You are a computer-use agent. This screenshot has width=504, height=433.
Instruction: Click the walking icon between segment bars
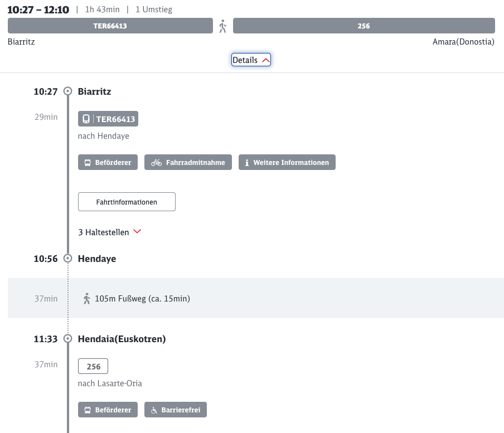[223, 26]
